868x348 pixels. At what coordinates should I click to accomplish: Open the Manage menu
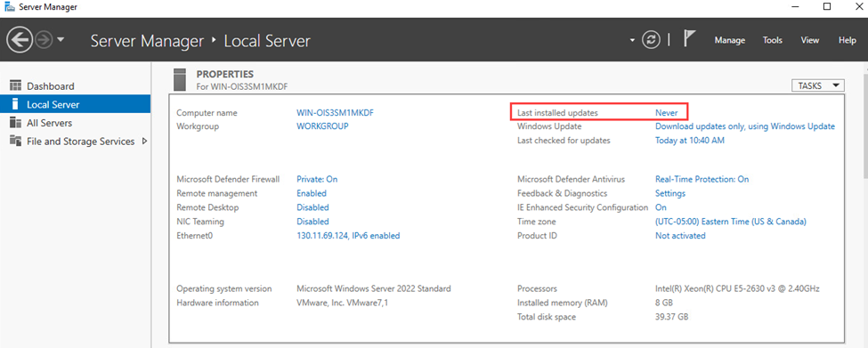[x=730, y=40]
